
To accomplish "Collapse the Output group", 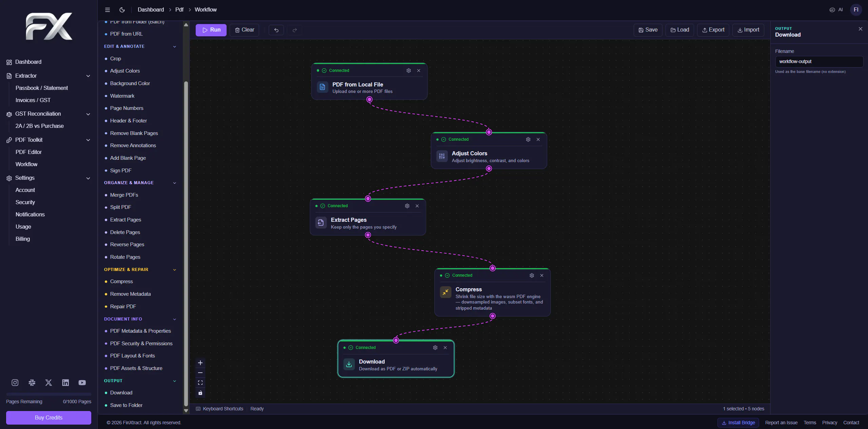I will click(175, 381).
